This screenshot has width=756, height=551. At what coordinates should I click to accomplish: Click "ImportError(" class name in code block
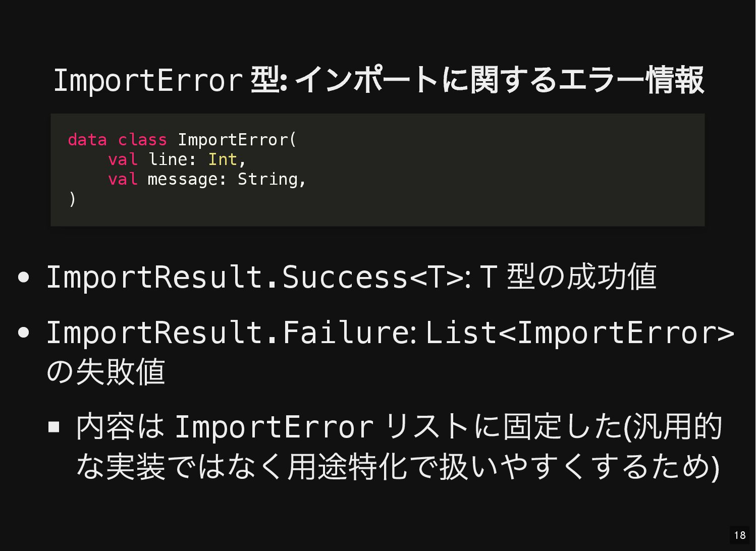tap(237, 140)
